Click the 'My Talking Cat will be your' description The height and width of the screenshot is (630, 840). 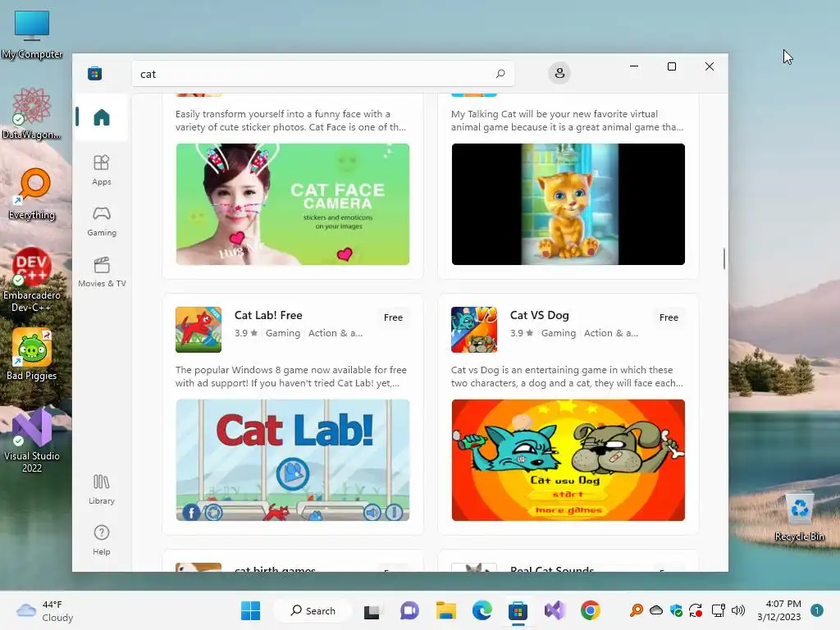pyautogui.click(x=567, y=121)
